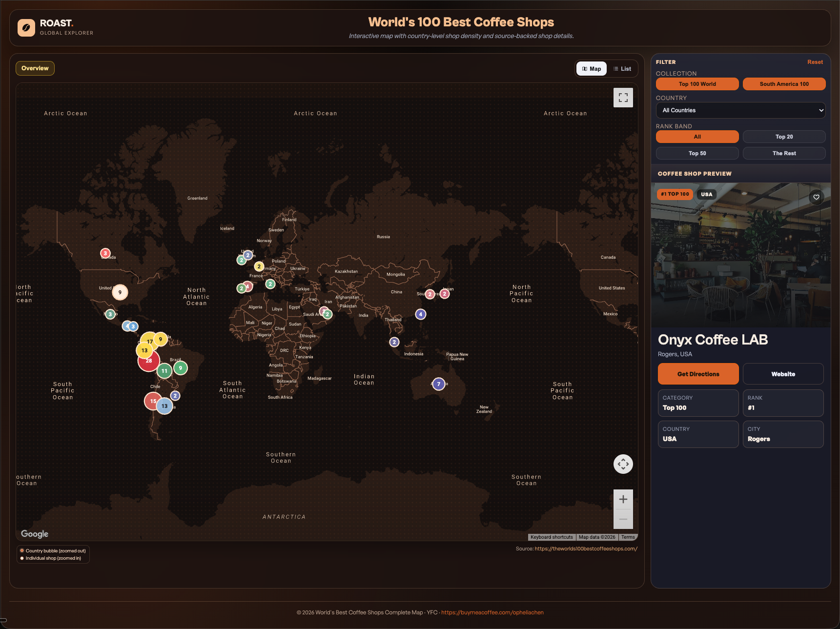Screen dimensions: 840x629
Task: Select the Top 20 rank band
Action: coord(784,137)
